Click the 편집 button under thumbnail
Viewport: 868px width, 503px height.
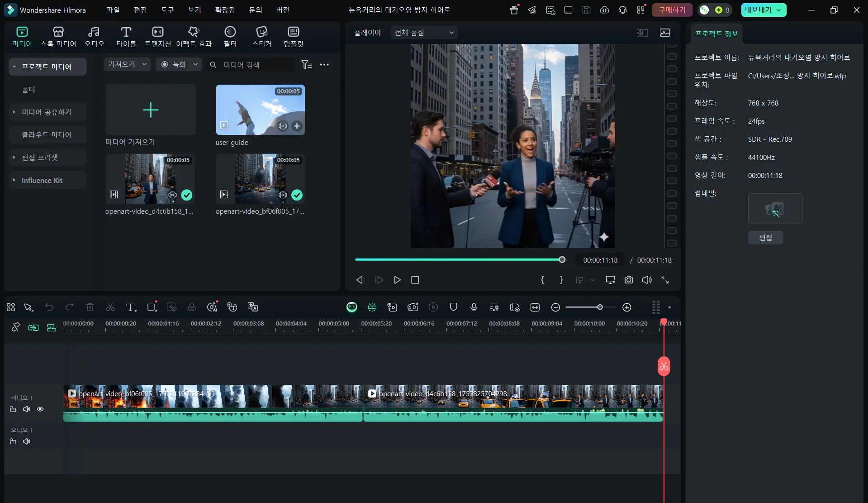pyautogui.click(x=765, y=238)
